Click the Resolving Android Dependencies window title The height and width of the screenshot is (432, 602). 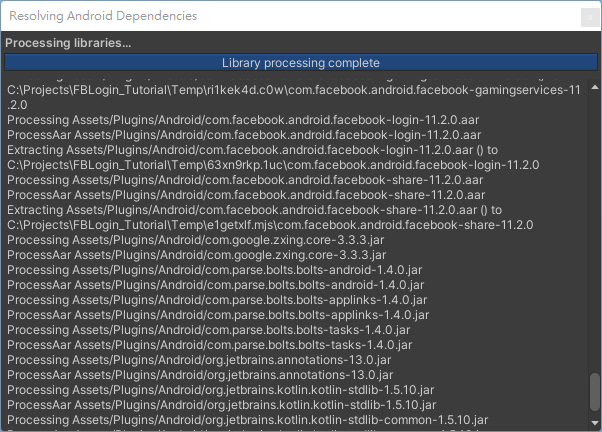click(x=103, y=16)
